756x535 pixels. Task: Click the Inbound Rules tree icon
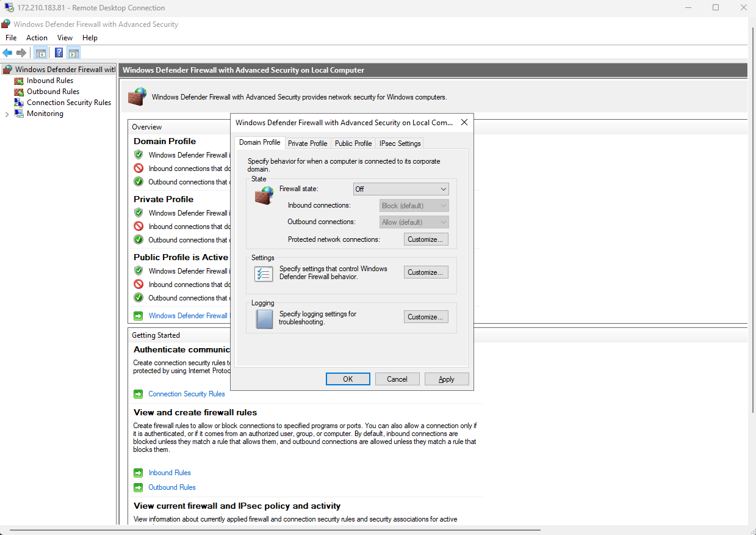click(19, 81)
